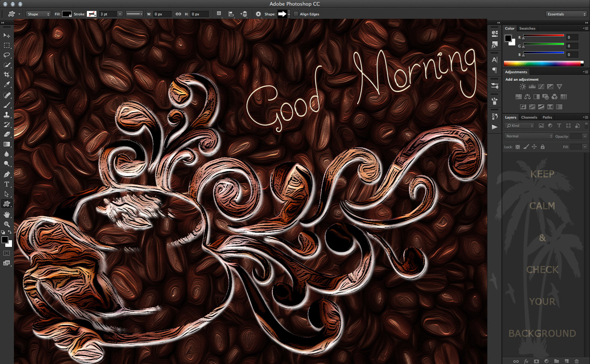Image resolution: width=590 pixels, height=364 pixels.
Task: Select the Eraser tool
Action: click(x=7, y=134)
